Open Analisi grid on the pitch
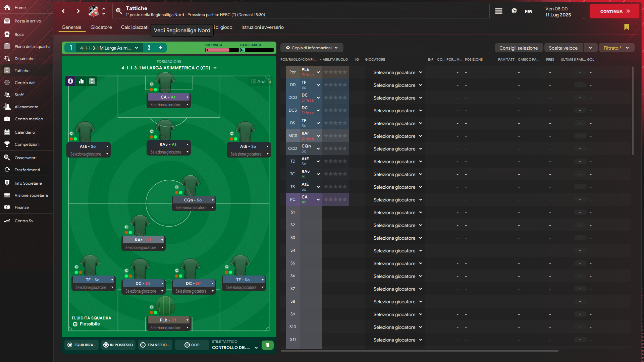 (261, 81)
